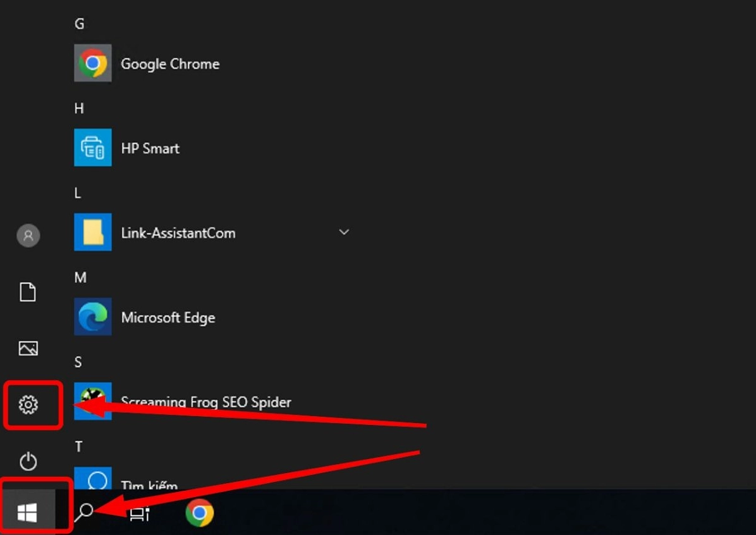Select the Microsoft Edge menu entry
Viewport: 756px width, 535px height.
169,317
